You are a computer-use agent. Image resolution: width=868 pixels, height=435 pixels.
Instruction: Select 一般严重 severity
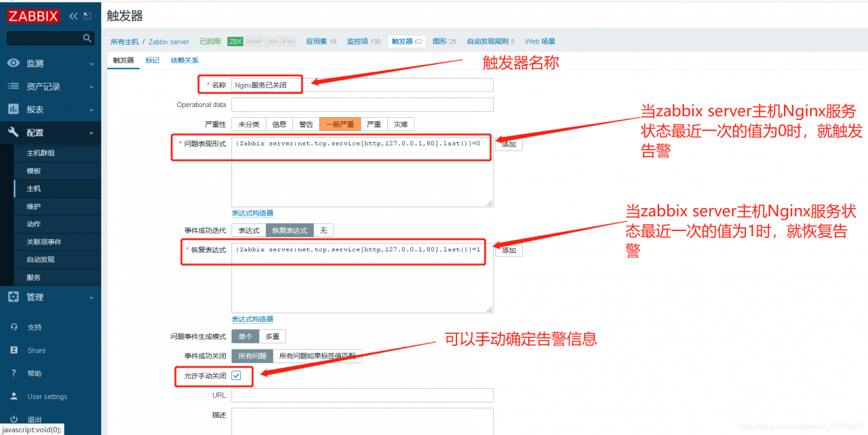(x=340, y=124)
